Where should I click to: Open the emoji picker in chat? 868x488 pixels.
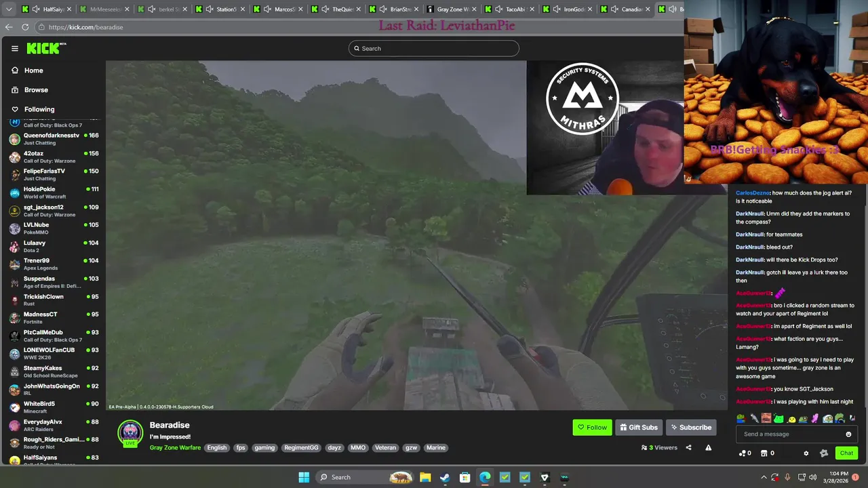[848, 434]
